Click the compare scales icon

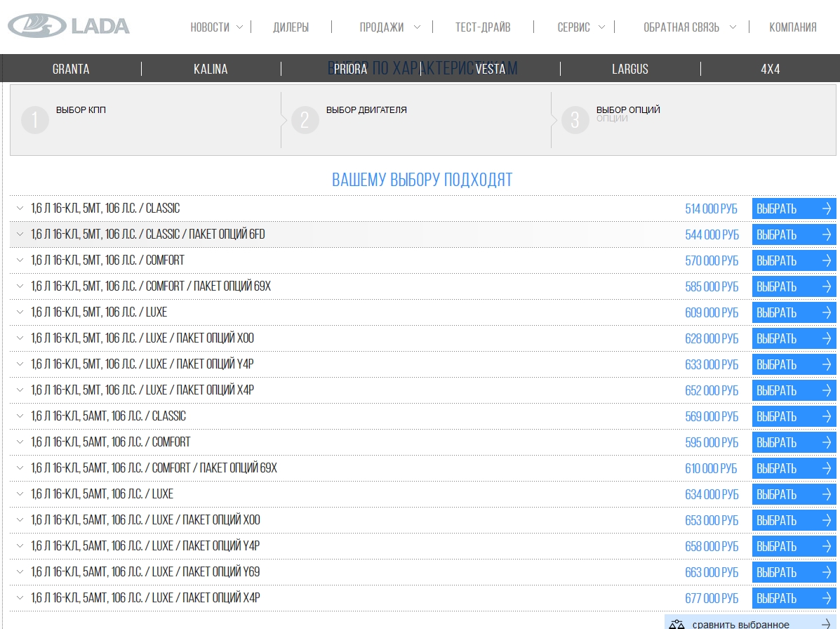[x=676, y=624]
